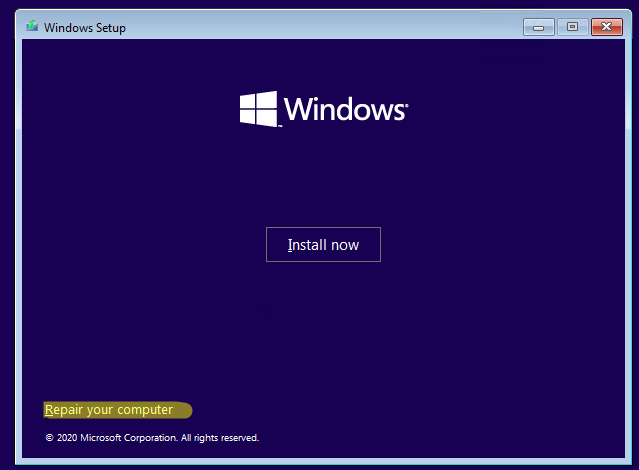Maximize the Windows Setup window
Image resolution: width=639 pixels, height=470 pixels.
point(572,27)
